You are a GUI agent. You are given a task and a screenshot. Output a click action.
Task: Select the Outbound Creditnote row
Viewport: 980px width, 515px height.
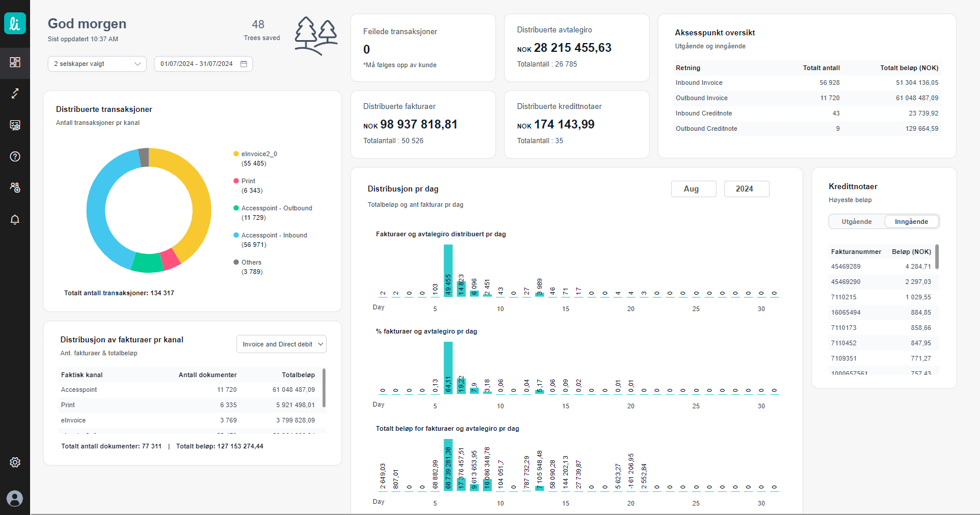[807, 128]
